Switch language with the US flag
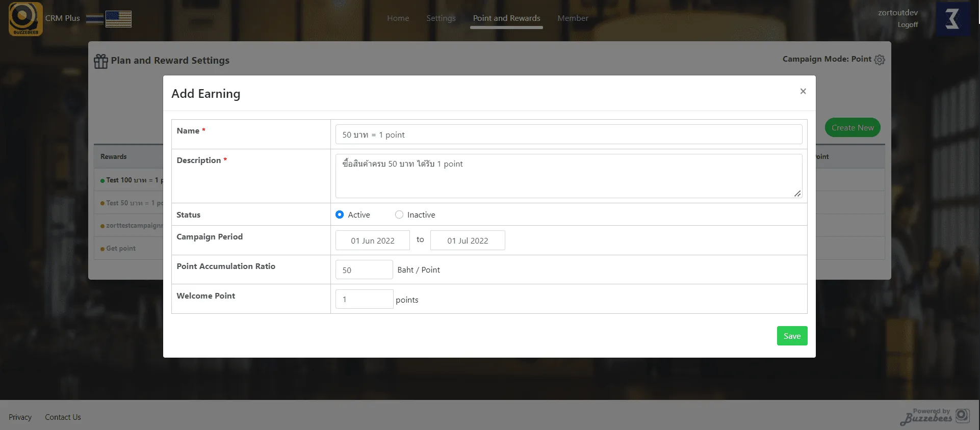Viewport: 980px width, 430px height. [x=118, y=19]
